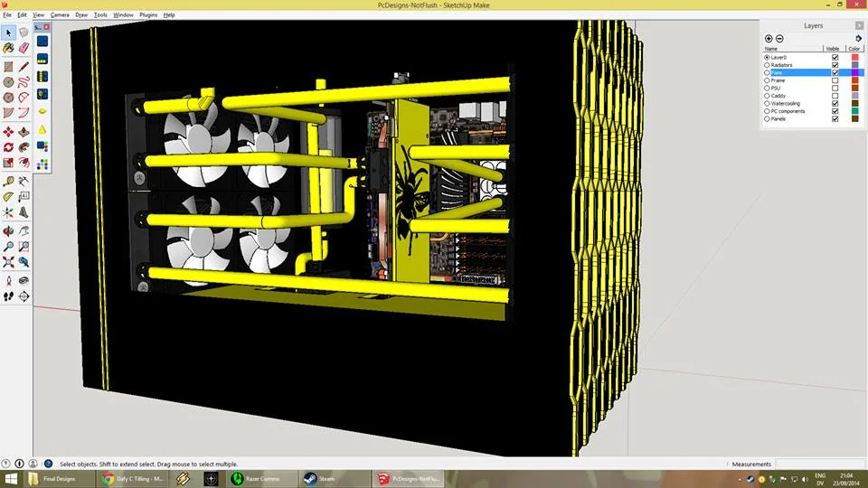
Task: Select the Follow Me tool
Action: click(x=24, y=147)
